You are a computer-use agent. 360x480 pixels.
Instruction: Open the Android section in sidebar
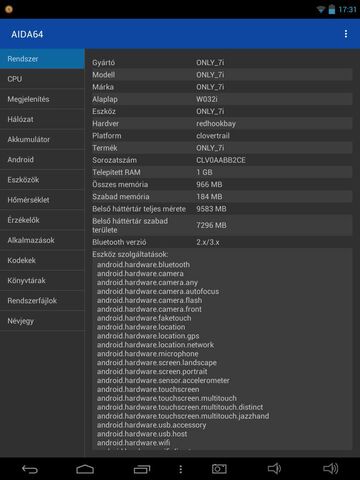tap(42, 160)
